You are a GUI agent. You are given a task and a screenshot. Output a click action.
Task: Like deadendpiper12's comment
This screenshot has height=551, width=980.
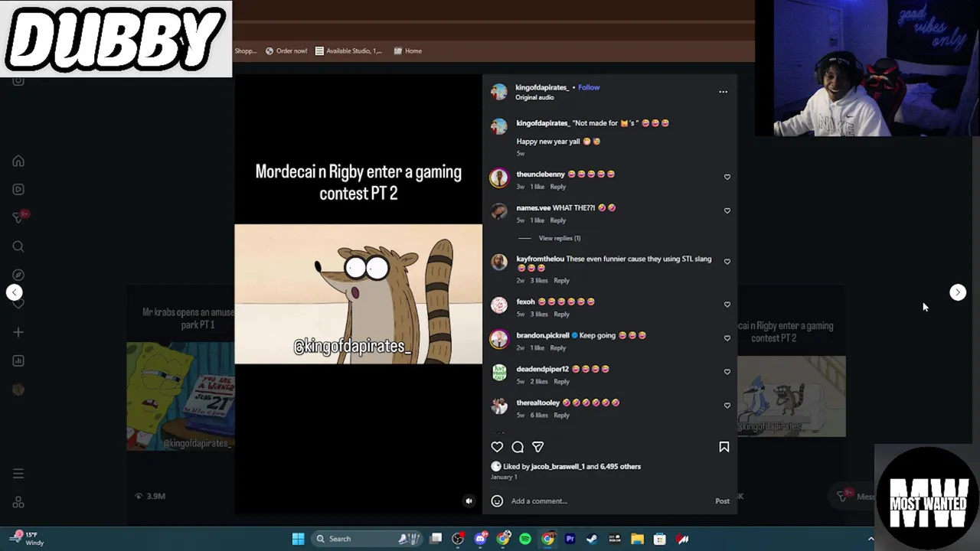point(727,372)
